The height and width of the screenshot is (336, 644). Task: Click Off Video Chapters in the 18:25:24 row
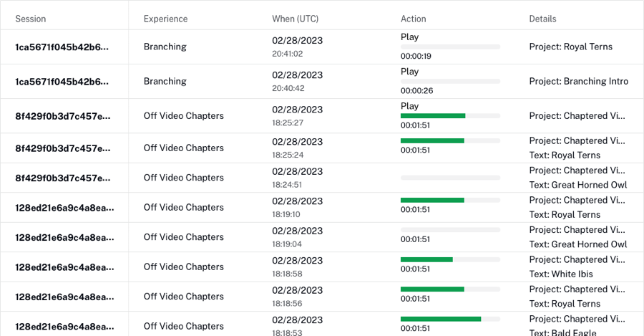pyautogui.click(x=183, y=148)
